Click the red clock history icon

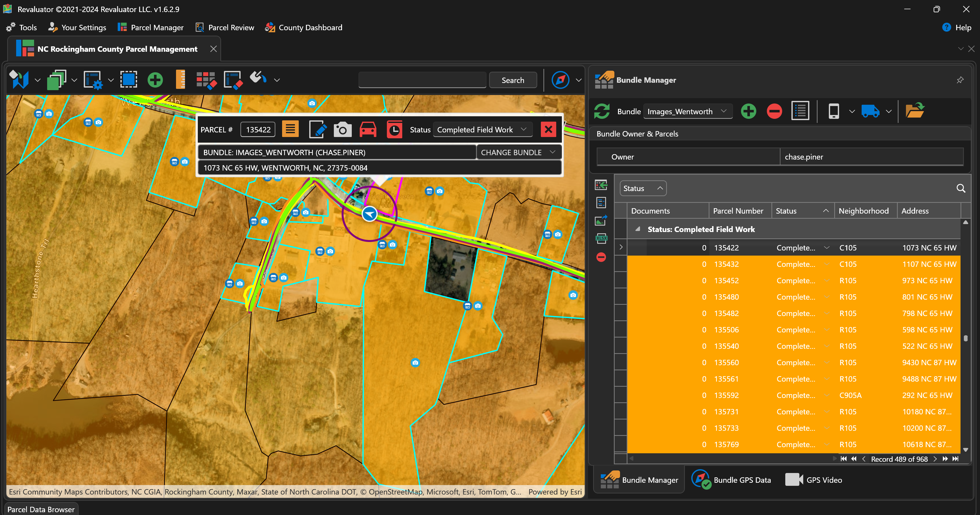point(394,130)
